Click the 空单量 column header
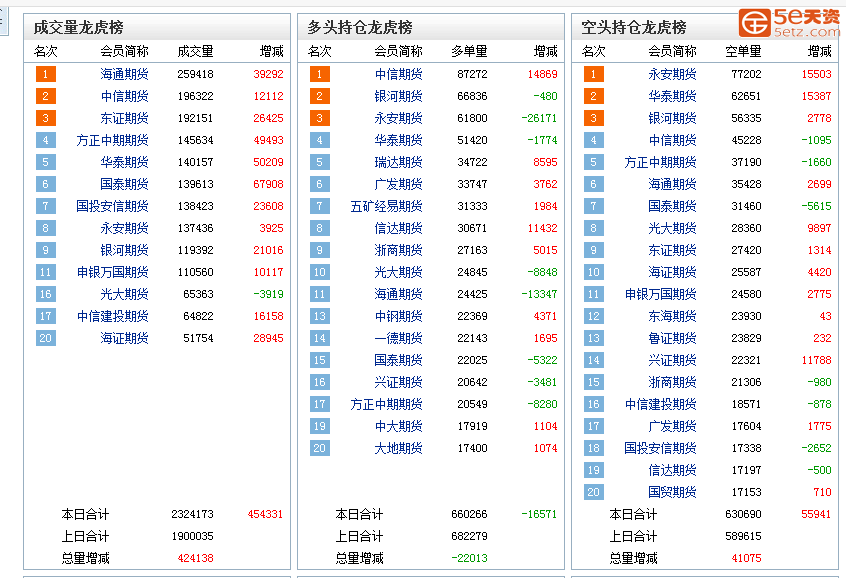The image size is (846, 578). [x=743, y=51]
